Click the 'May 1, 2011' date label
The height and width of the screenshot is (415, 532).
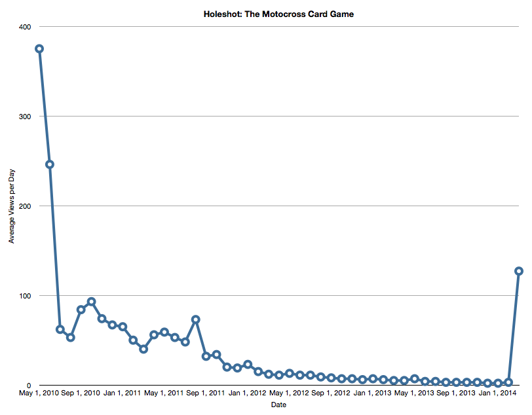coord(164,393)
